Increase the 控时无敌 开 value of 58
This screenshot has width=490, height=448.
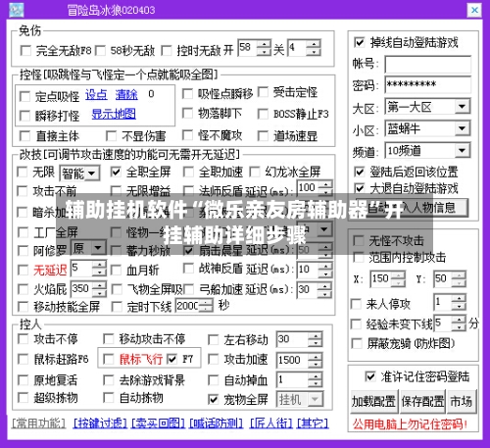264,44
